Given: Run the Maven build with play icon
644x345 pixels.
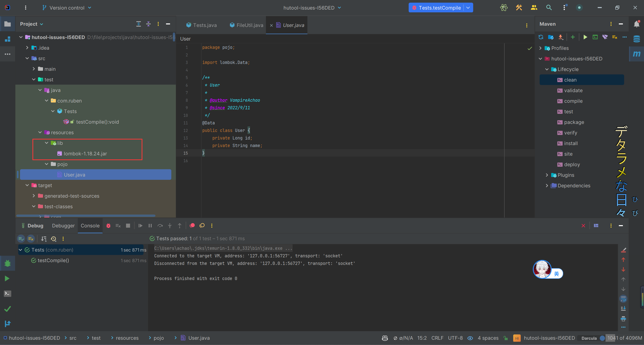Looking at the screenshot, I should pos(585,37).
